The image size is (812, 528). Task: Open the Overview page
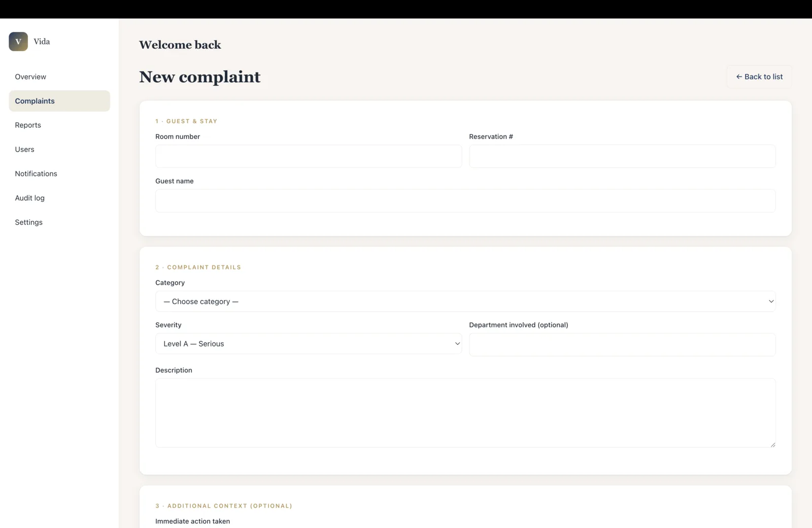(59, 77)
